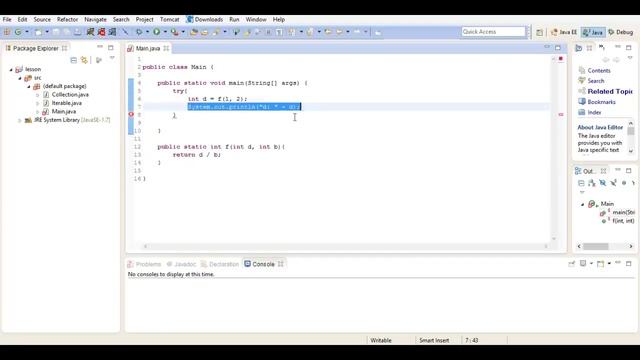Toggle Hide Fields in Outline toolbar
This screenshot has height=360, width=640.
point(602,183)
